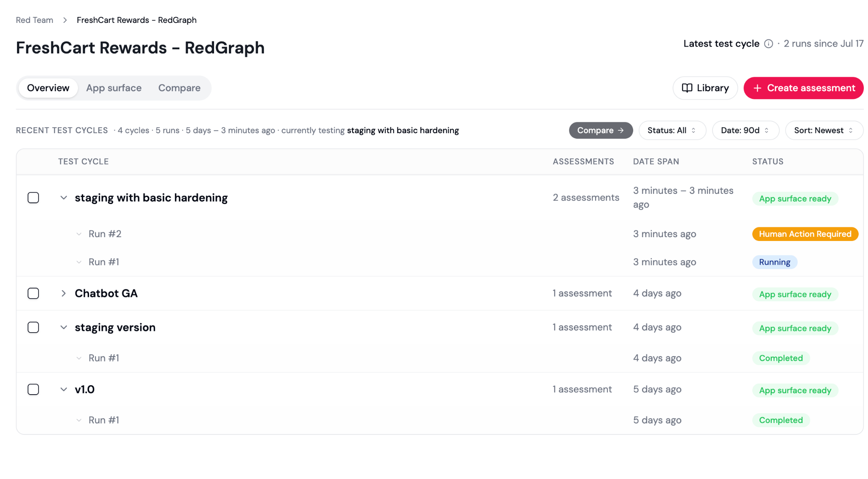Image resolution: width=868 pixels, height=479 pixels.
Task: Open the staging version cycle name
Action: coord(115,328)
